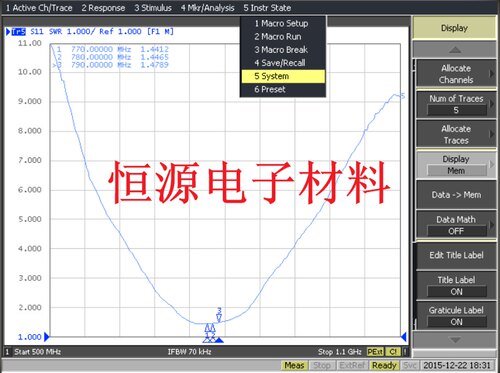500x373 pixels.
Task: Select the Tr5 active trace indicator
Action: pos(18,32)
